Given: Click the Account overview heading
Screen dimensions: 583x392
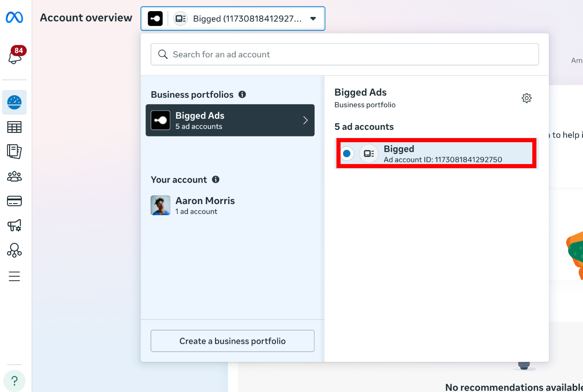Looking at the screenshot, I should point(86,18).
